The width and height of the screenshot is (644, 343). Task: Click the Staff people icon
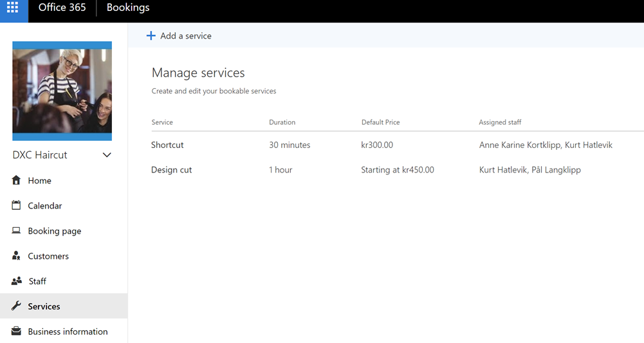17,281
